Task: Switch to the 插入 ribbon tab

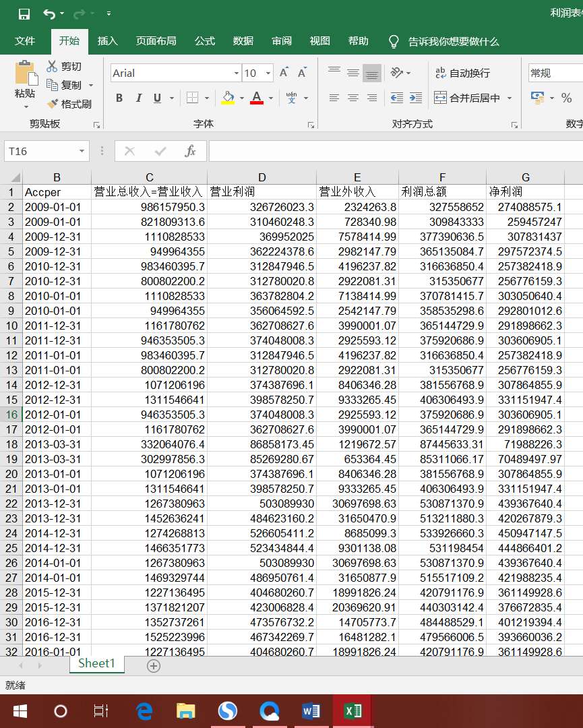Action: click(108, 41)
